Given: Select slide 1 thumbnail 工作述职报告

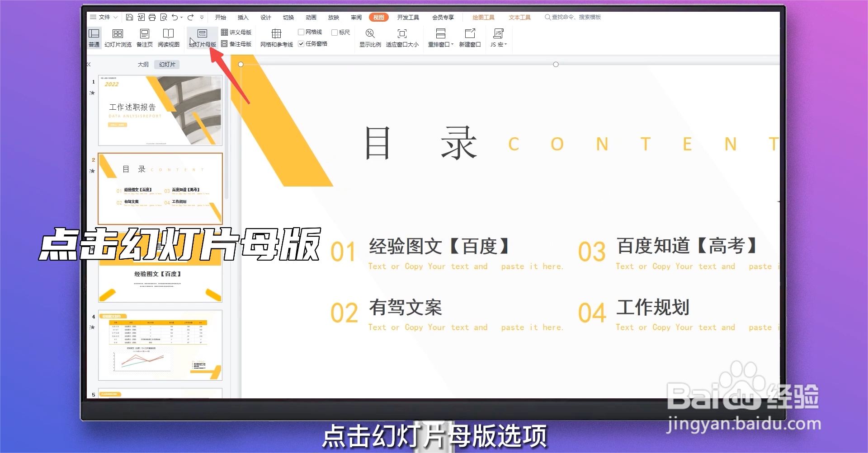Looking at the screenshot, I should click(160, 110).
